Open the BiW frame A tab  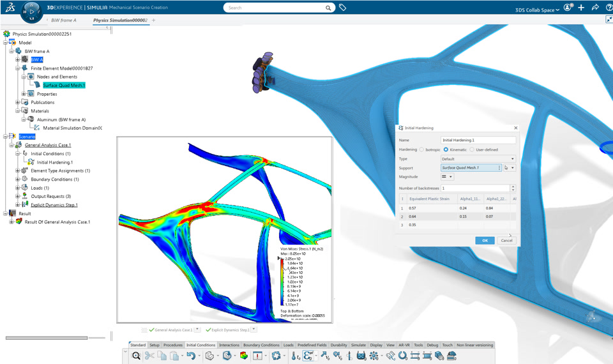point(64,20)
